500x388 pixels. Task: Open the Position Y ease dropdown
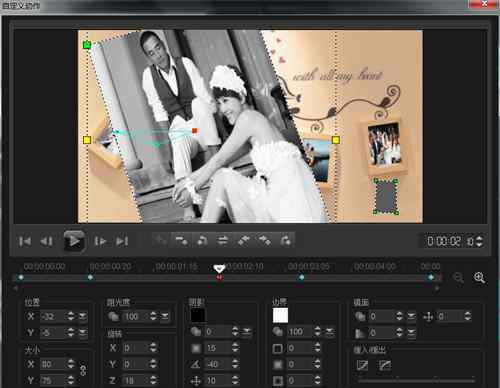click(83, 332)
